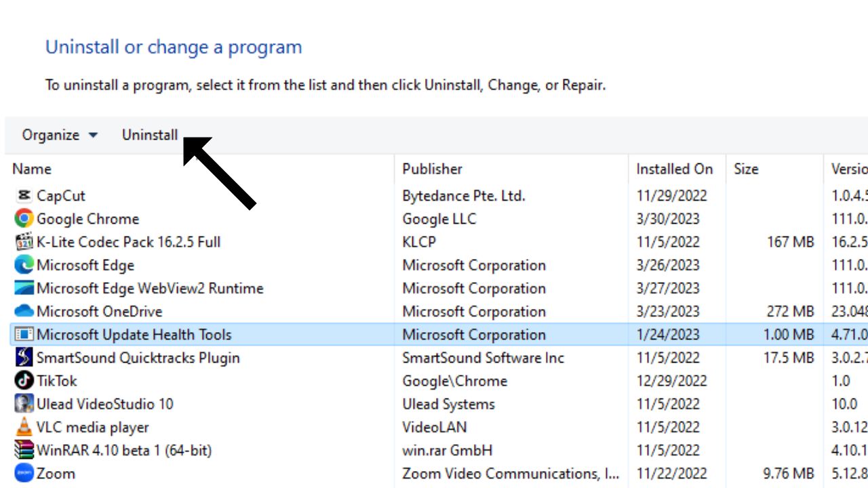Open the Organize dropdown menu
Screen dimensions: 868x488
[x=60, y=135]
